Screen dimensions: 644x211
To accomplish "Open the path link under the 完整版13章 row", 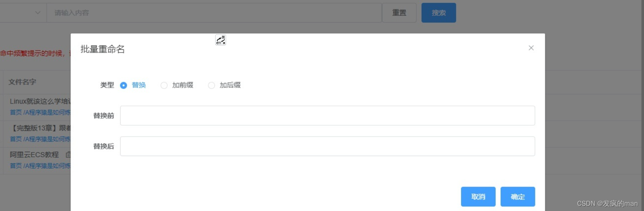I will point(40,139).
